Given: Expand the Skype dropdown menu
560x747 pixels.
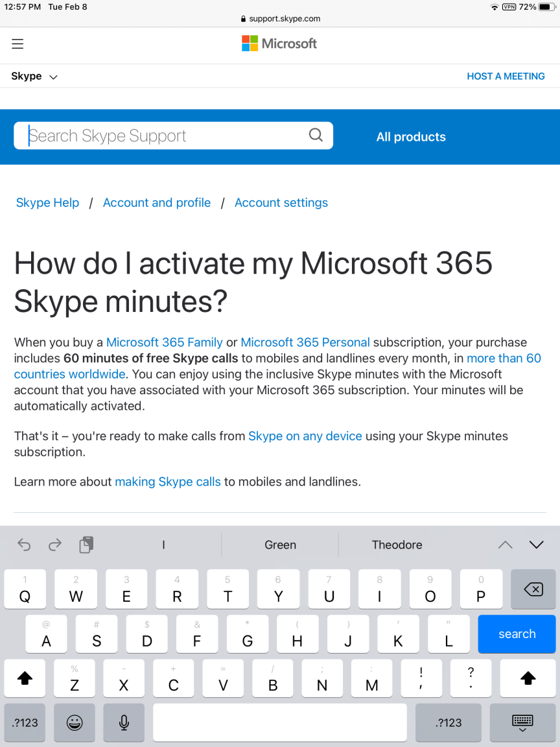Looking at the screenshot, I should click(x=34, y=77).
